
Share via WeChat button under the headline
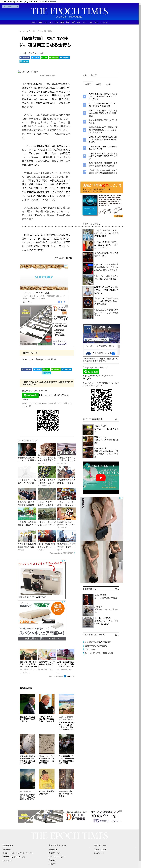click(x=54, y=58)
